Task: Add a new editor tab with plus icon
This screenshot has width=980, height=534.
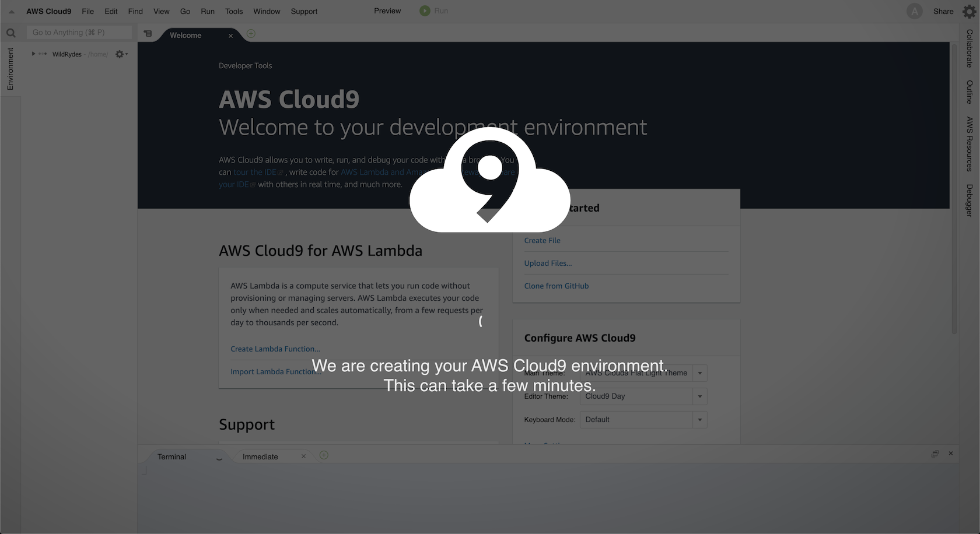Action: [x=251, y=34]
